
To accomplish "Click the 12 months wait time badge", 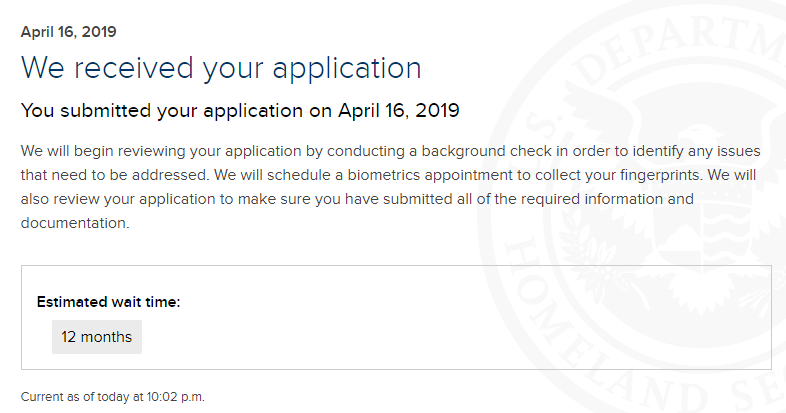I will (x=97, y=337).
